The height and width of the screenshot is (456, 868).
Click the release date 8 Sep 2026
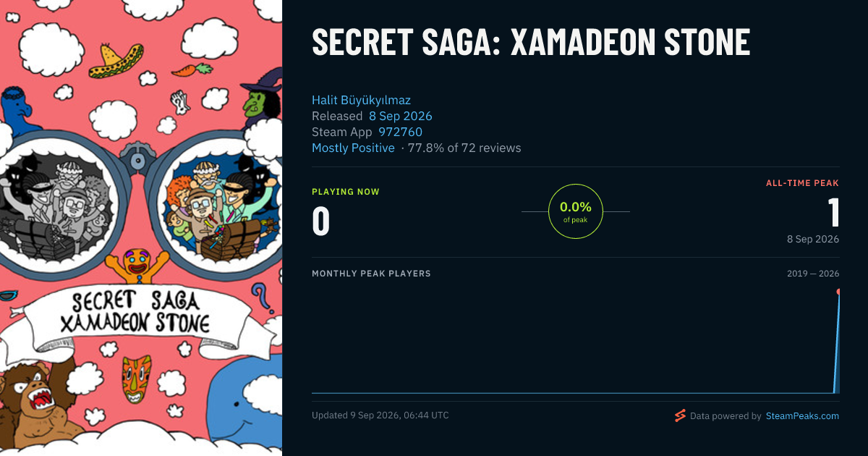400,116
